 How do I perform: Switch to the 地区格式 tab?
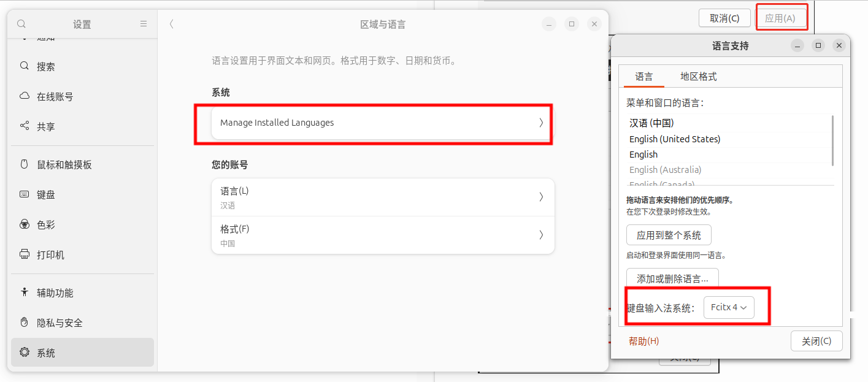coord(698,77)
